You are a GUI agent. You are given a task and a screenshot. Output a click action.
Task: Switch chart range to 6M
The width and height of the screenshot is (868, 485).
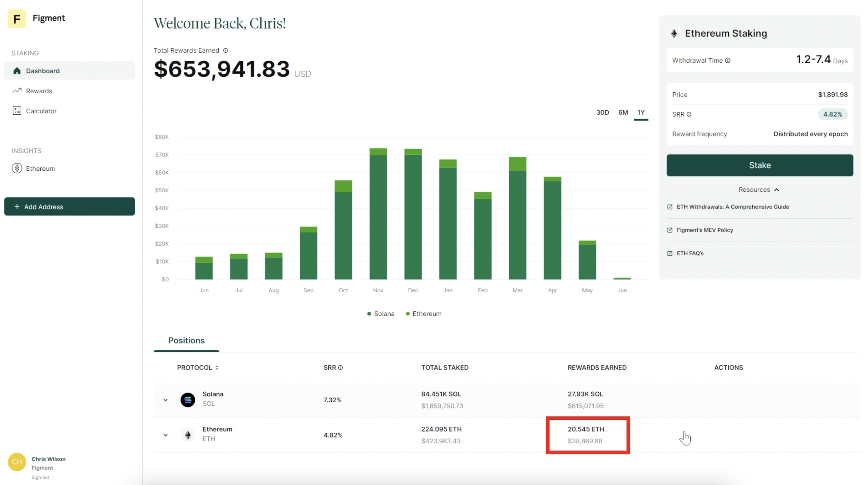623,112
